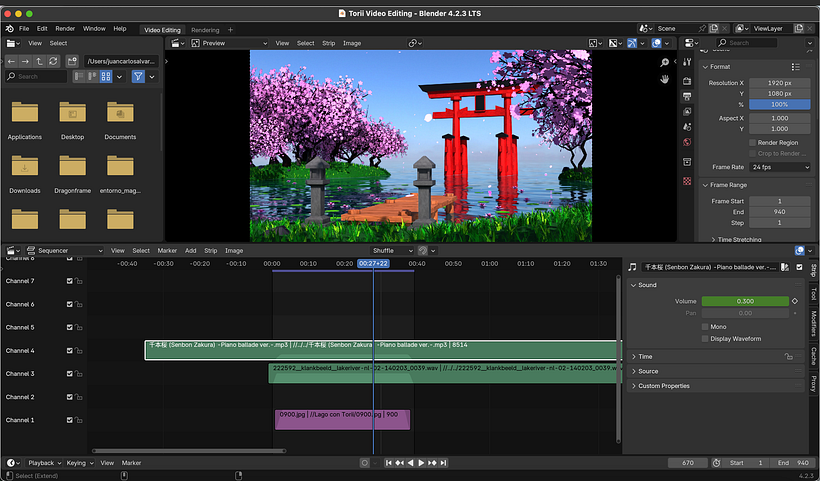Click the resolution 100% slider
Image resolution: width=820 pixels, height=481 pixels.
tap(780, 105)
